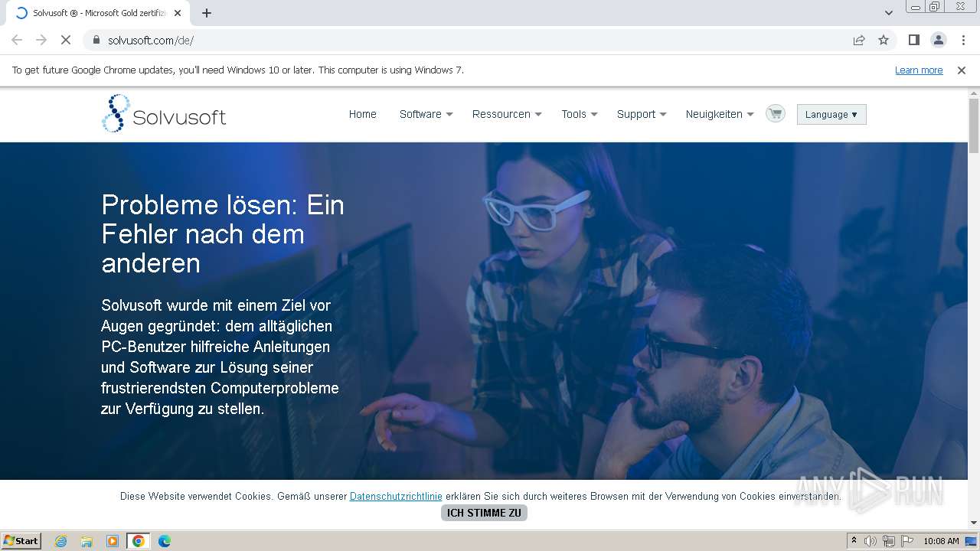Screen dimensions: 980x551
Task: Go back to previous page
Action: [17, 40]
